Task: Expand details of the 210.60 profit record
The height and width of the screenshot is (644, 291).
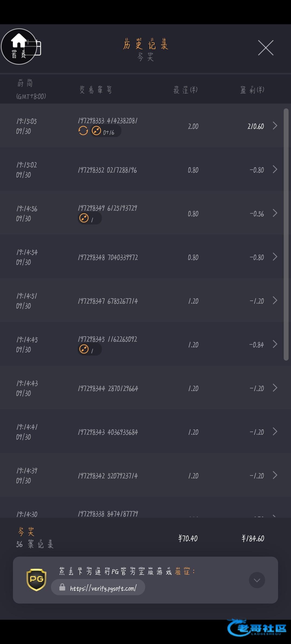Action: (275, 126)
